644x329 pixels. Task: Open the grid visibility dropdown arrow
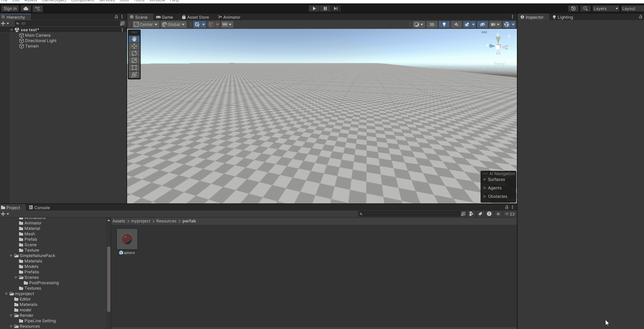click(x=204, y=24)
